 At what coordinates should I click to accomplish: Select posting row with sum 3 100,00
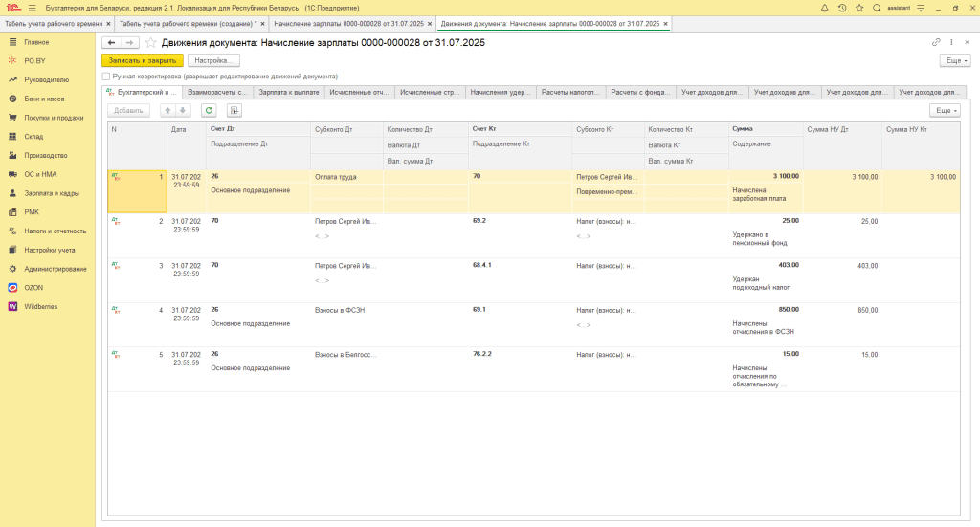coord(534,191)
